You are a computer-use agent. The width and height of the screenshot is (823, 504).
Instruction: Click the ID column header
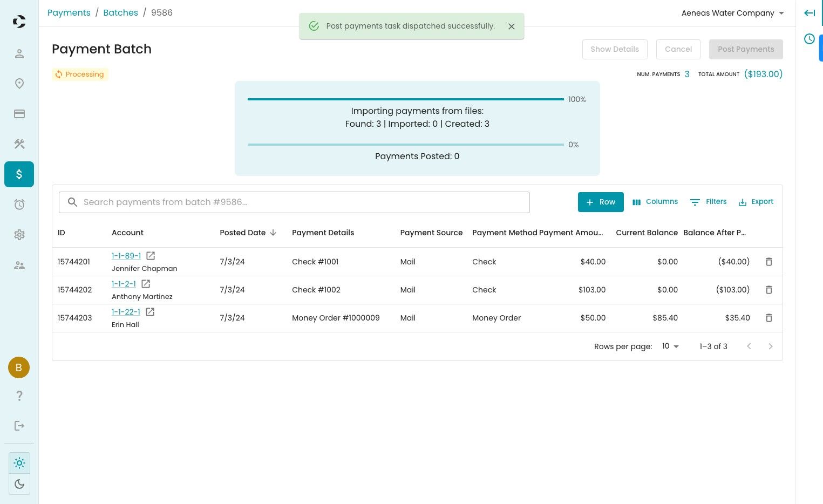pos(62,233)
